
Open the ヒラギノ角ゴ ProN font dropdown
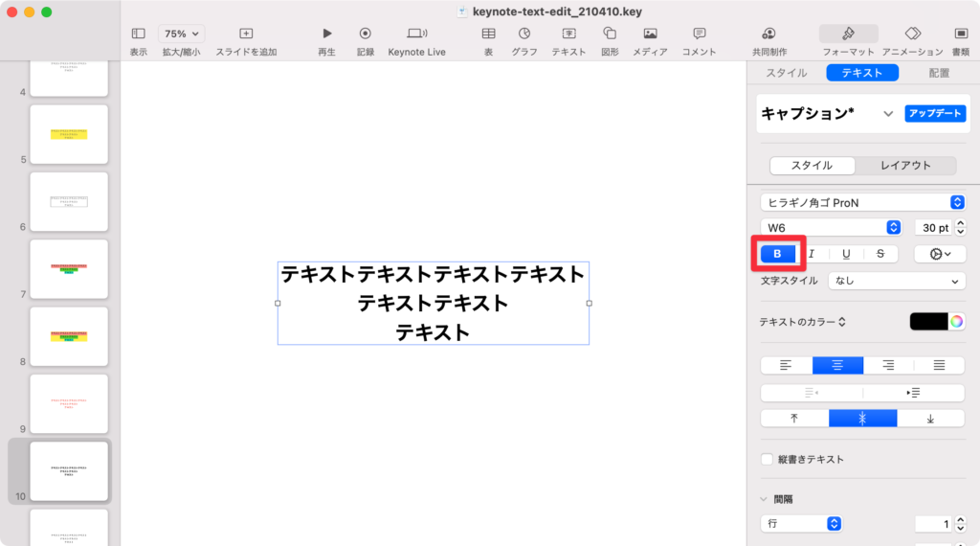[862, 202]
